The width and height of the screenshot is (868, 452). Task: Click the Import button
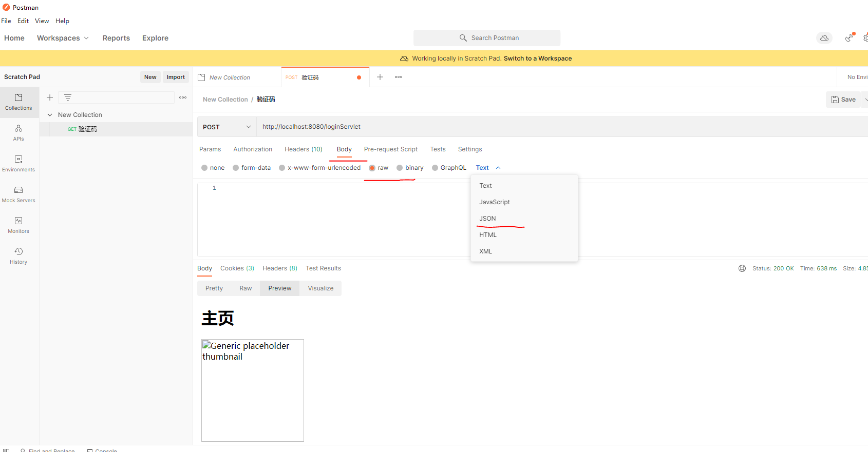click(x=176, y=77)
